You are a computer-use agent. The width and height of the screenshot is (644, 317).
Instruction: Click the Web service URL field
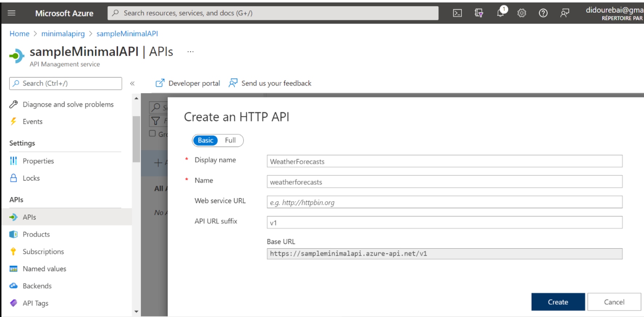click(x=444, y=202)
